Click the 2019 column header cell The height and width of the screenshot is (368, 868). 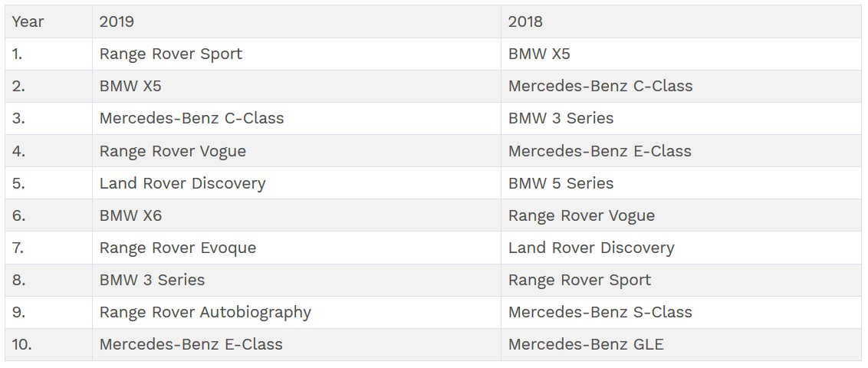(117, 21)
